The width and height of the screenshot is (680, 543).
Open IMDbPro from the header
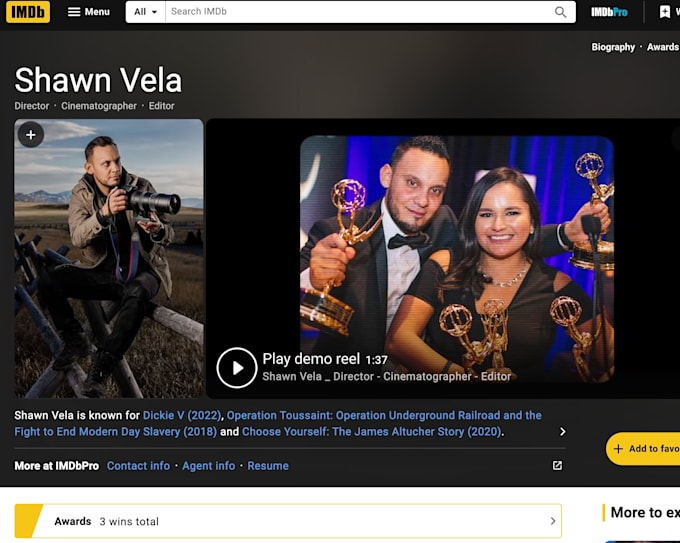609,12
